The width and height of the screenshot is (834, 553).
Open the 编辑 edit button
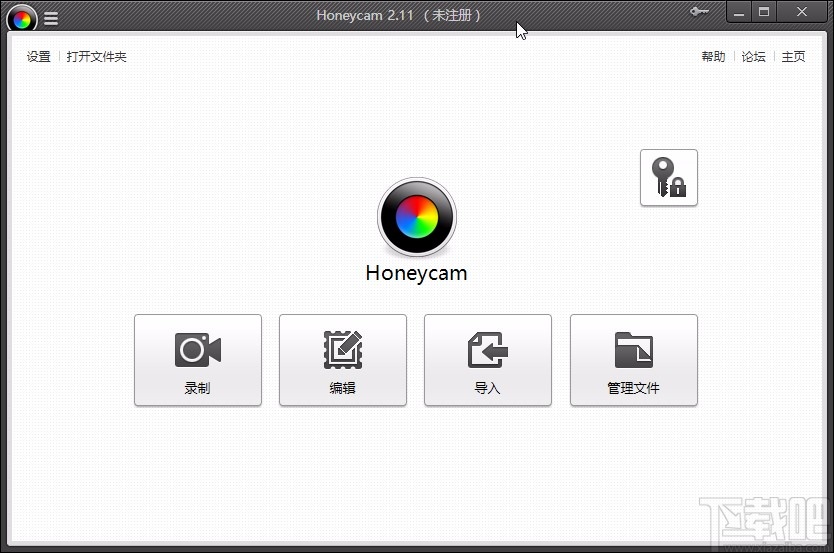pos(343,360)
